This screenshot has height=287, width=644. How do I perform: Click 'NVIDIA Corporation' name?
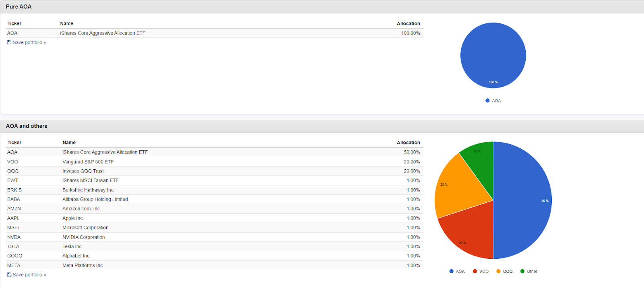[84, 237]
